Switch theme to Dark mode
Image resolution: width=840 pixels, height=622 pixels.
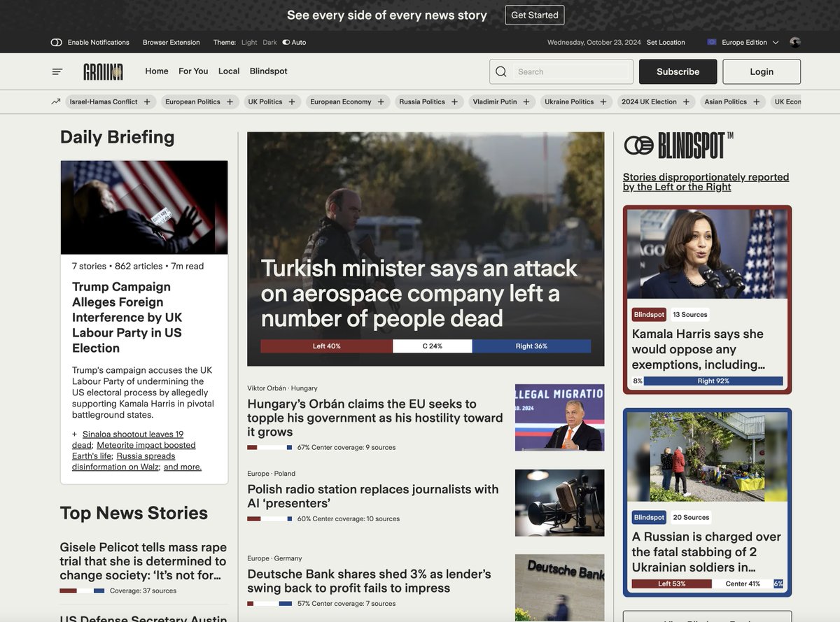tap(269, 42)
